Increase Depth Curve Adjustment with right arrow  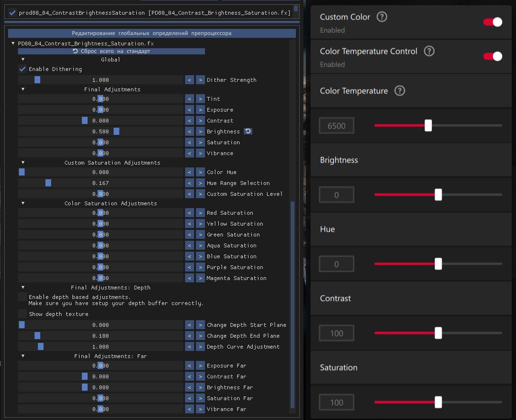200,347
